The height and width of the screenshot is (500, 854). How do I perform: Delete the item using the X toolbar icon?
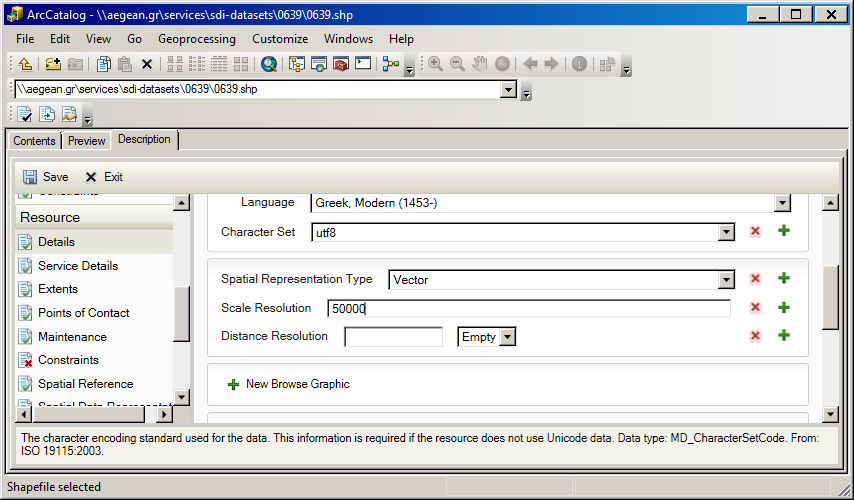point(147,64)
